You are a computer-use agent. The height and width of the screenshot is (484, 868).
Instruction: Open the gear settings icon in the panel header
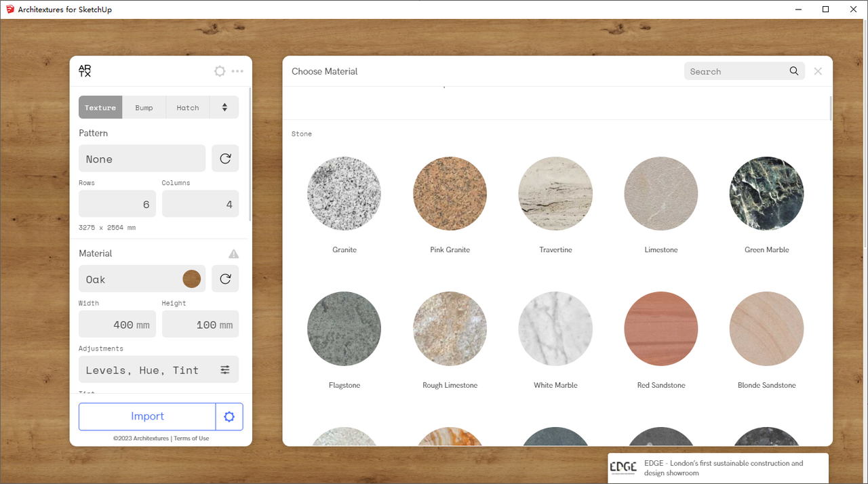pos(220,71)
